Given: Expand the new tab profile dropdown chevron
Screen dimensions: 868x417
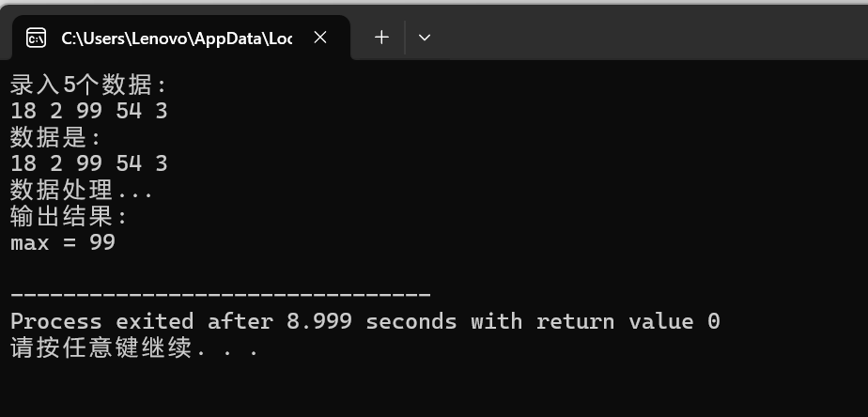Looking at the screenshot, I should (x=425, y=38).
